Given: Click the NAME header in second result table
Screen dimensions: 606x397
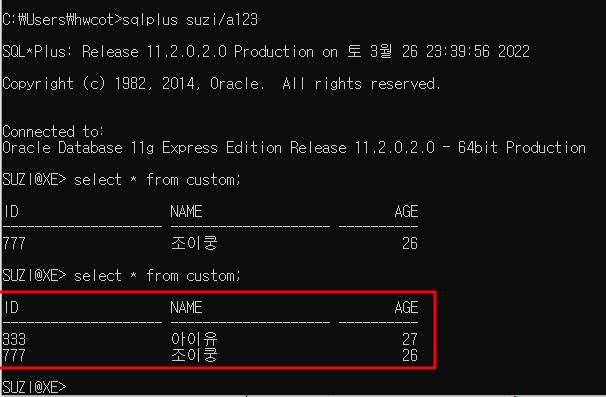Looking at the screenshot, I should tap(186, 307).
